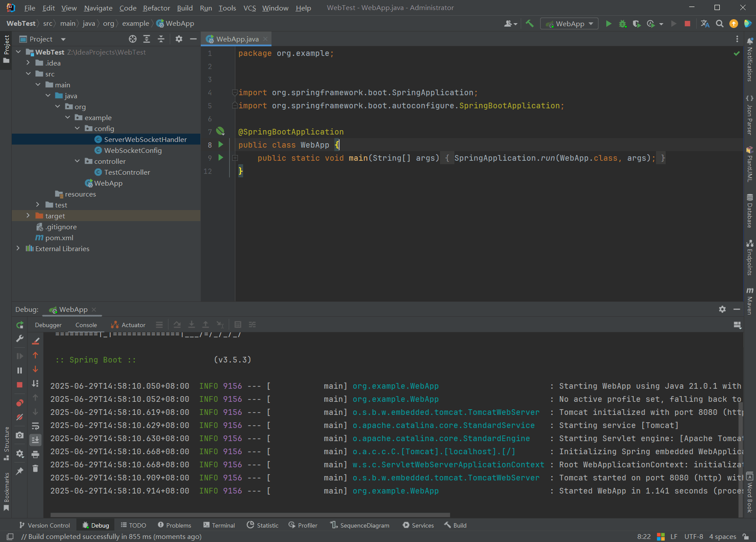Image resolution: width=756 pixels, height=542 pixels.
Task: Toggle the Structure tool window
Action: click(6, 443)
